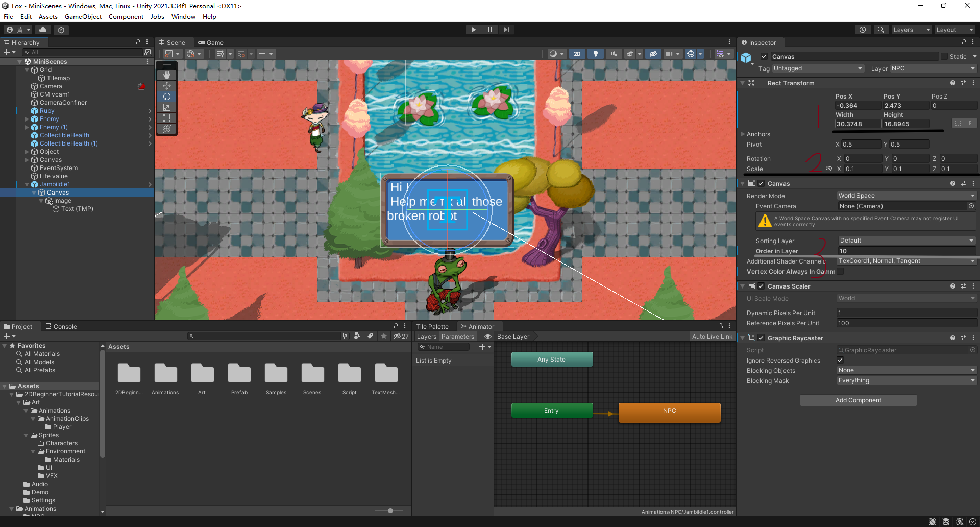Toggle scene audio mute icon
Viewport: 980px width, 527px height.
point(614,54)
